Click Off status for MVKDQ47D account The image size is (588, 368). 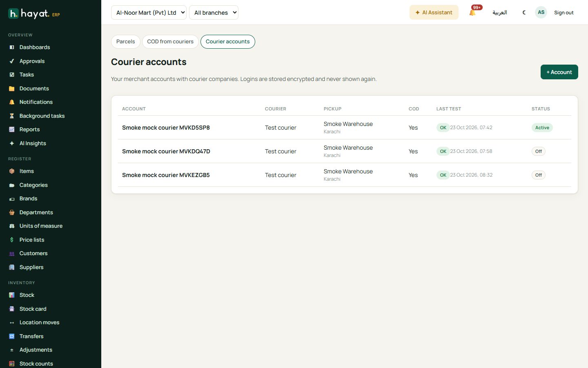click(539, 151)
